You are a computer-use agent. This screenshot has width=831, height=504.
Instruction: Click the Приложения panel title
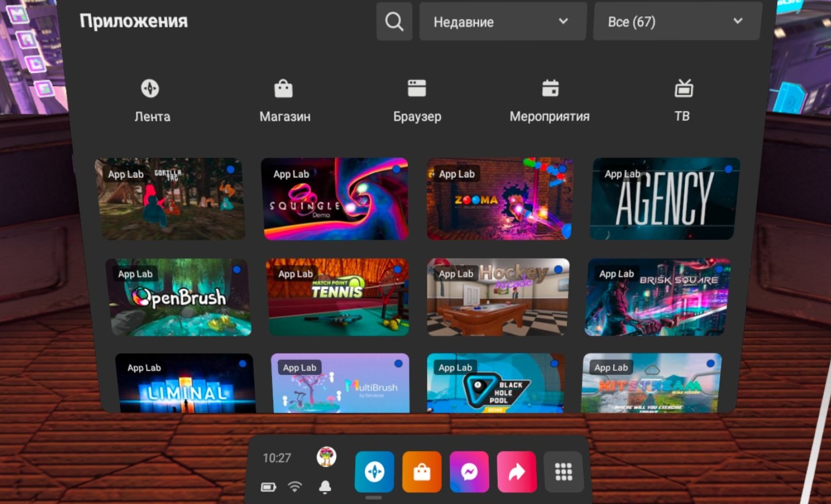(134, 21)
